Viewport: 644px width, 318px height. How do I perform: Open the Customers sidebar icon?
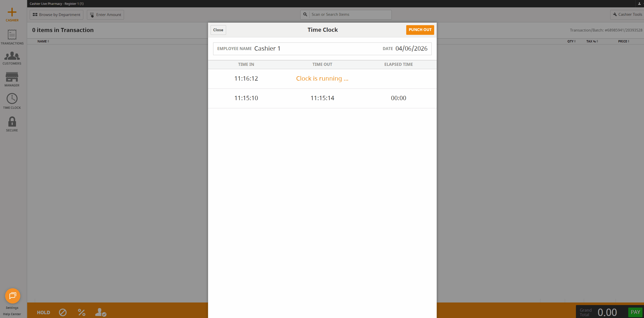click(x=12, y=56)
